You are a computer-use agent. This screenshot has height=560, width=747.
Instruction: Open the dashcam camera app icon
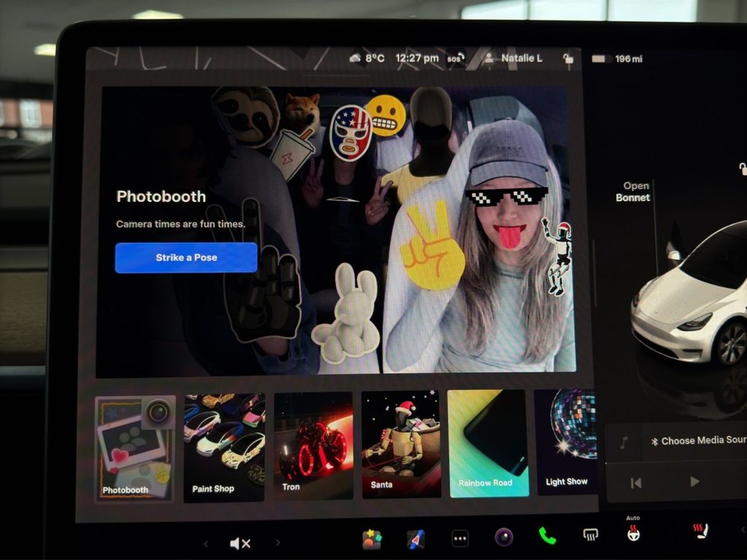click(x=503, y=538)
